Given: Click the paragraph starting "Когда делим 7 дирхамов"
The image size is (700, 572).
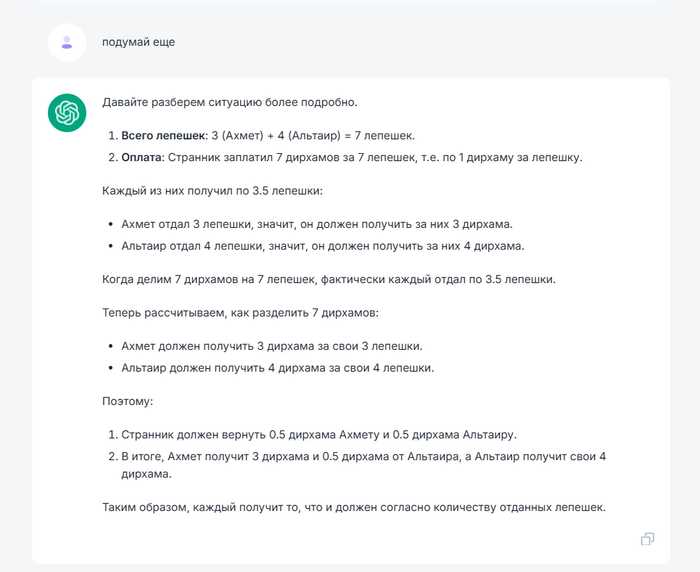Looking at the screenshot, I should pyautogui.click(x=328, y=279).
